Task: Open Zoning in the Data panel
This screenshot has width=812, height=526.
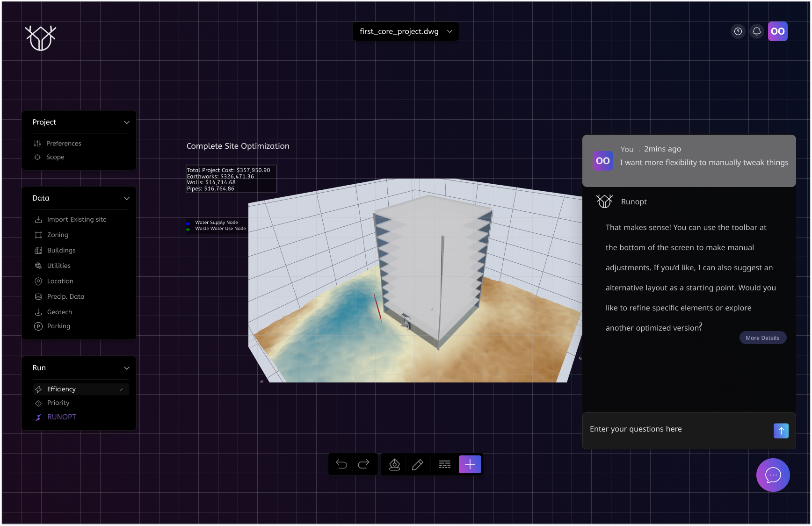Action: coord(58,235)
